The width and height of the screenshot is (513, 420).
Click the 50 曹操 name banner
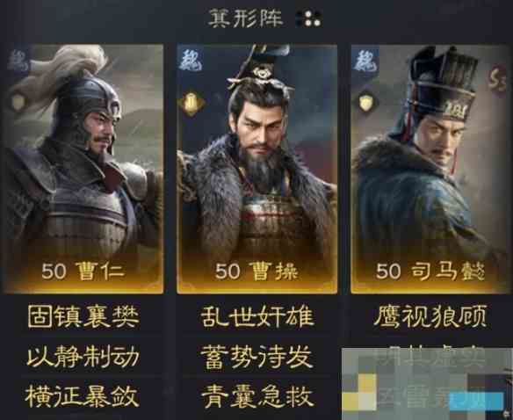pos(257,271)
